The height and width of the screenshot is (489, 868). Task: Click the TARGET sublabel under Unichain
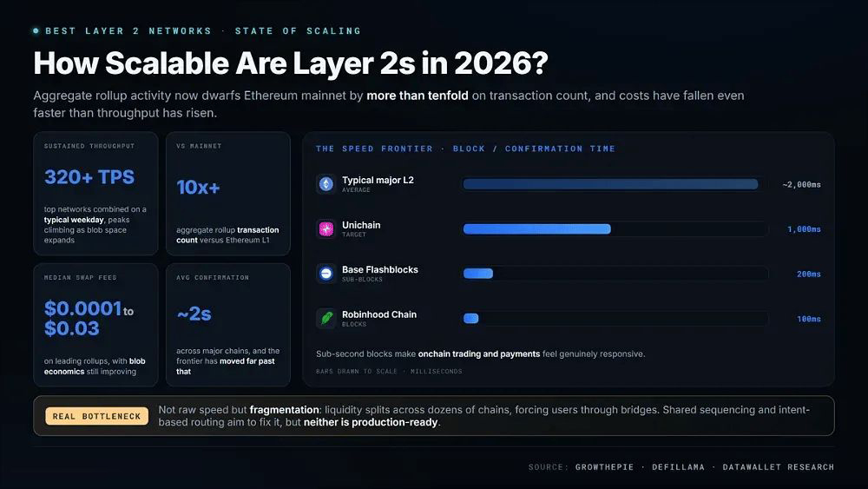tap(354, 235)
